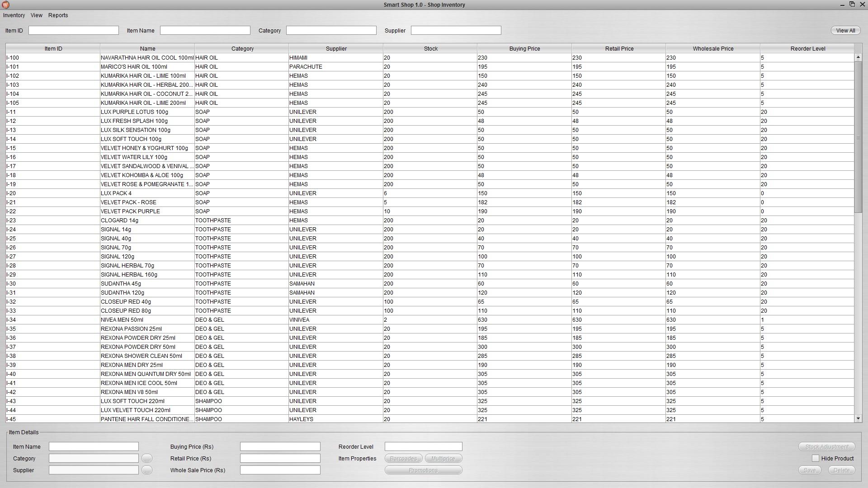This screenshot has width=868, height=488.
Task: Click supplier cell VINIVEA
Action: coord(336,320)
